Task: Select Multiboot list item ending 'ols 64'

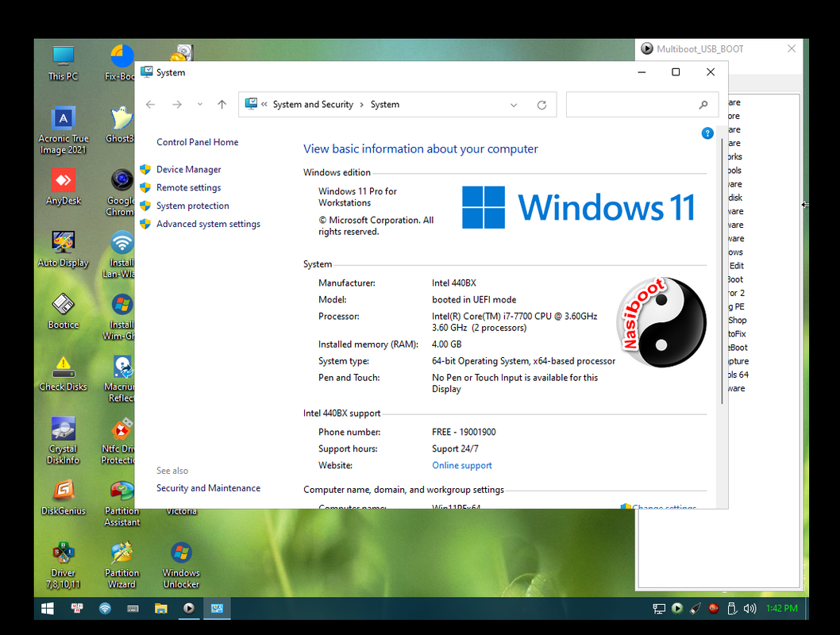Action: tap(738, 375)
